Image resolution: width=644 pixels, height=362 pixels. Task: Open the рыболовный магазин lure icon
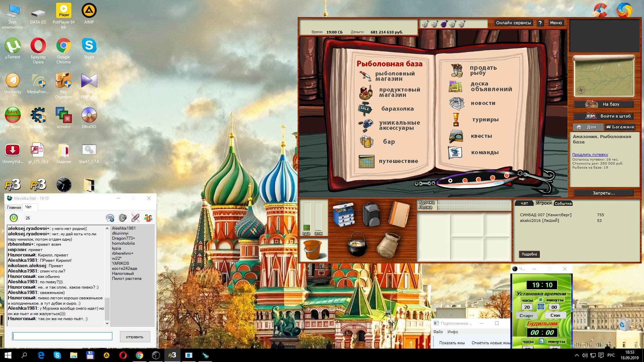[365, 76]
